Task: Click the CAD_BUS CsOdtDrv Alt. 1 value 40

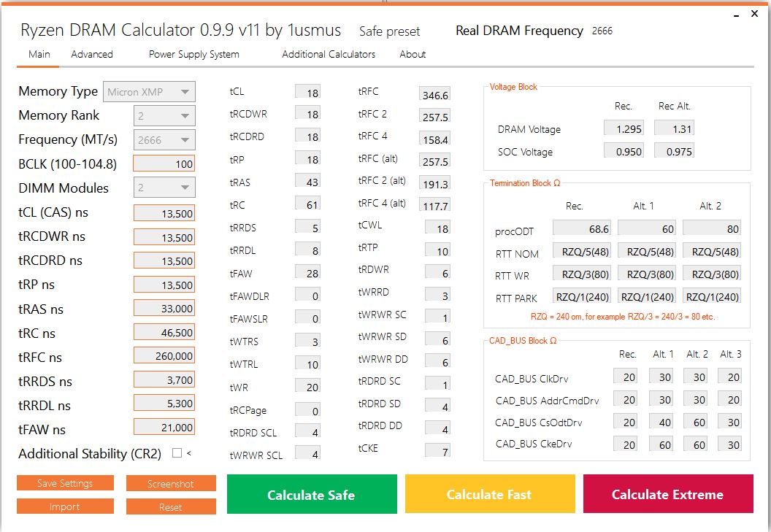Action: 661,422
